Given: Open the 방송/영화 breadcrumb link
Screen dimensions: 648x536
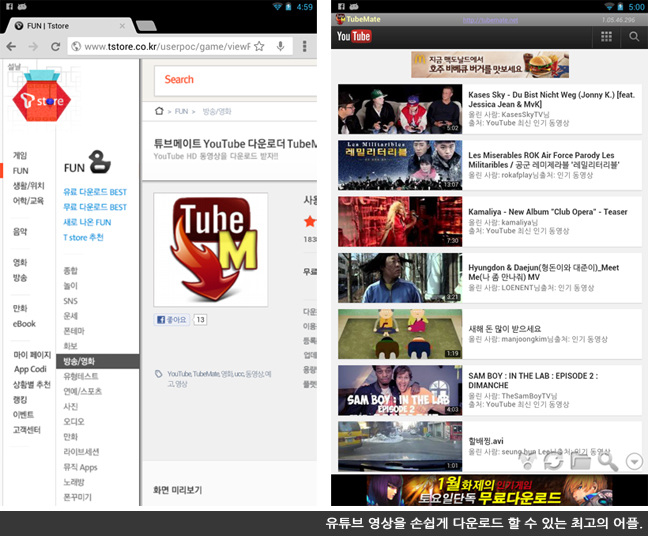Looking at the screenshot, I should (217, 111).
